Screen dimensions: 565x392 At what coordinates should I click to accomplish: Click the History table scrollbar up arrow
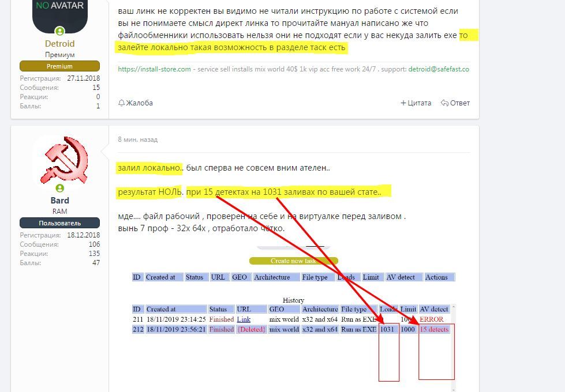click(453, 307)
